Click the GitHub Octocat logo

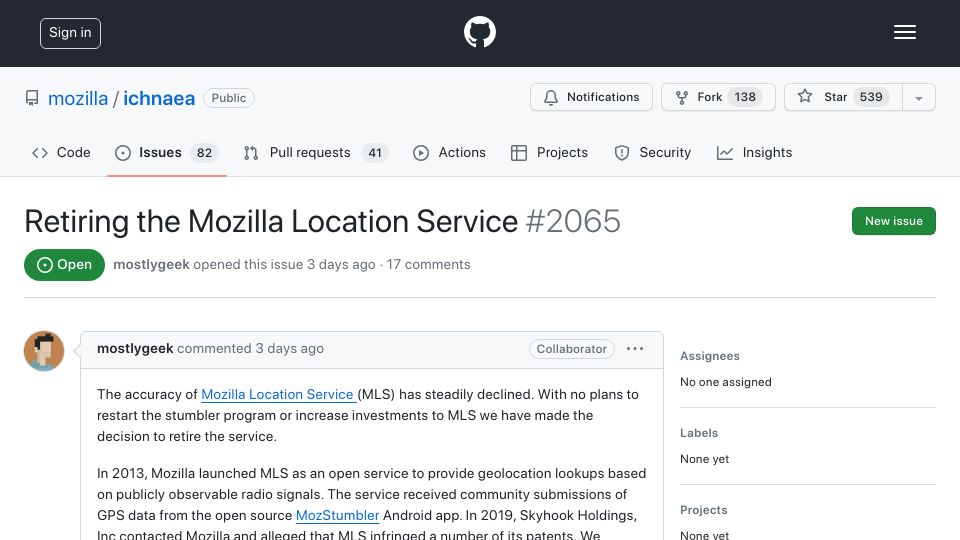pyautogui.click(x=479, y=32)
